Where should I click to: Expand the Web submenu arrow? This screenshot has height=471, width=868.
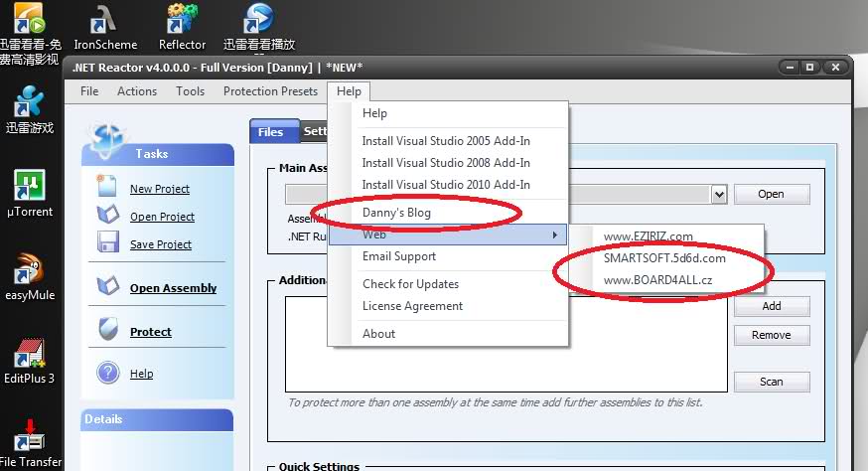coord(555,235)
